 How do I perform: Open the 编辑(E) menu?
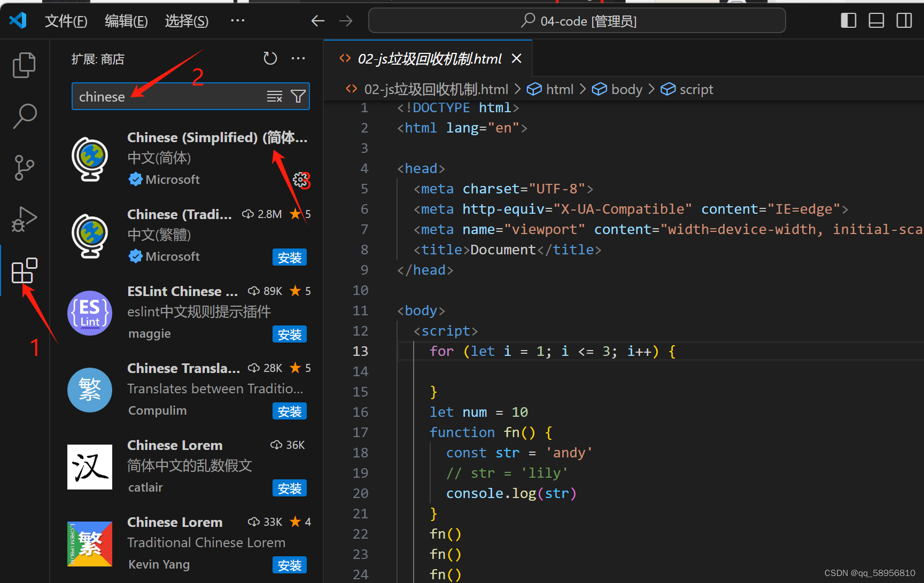(126, 21)
